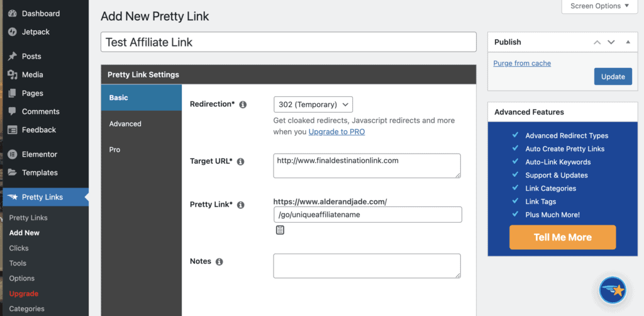Click the info icon next to Target URL
The width and height of the screenshot is (644, 316).
click(x=241, y=162)
